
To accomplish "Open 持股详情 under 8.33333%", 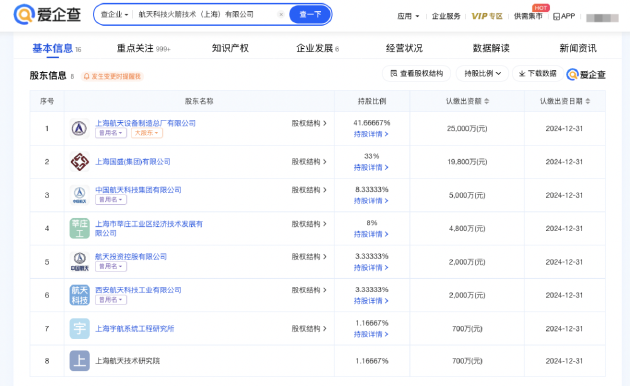I will pyautogui.click(x=371, y=201).
